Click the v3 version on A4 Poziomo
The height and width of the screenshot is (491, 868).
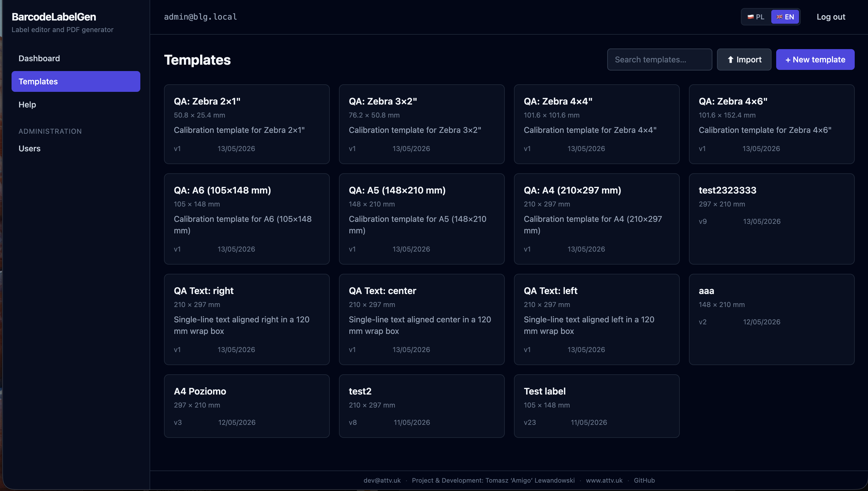coord(178,422)
